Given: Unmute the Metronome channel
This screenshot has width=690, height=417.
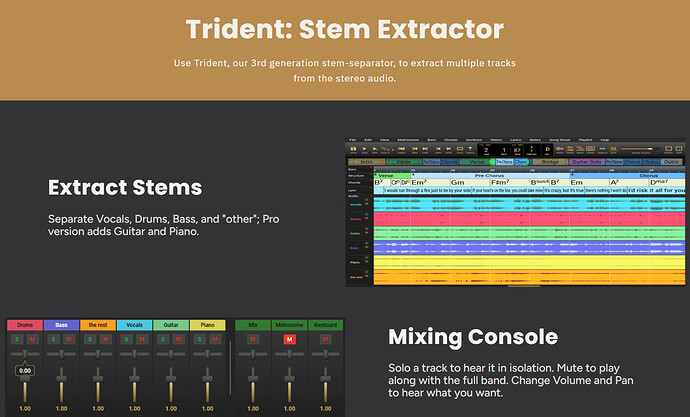Looking at the screenshot, I should pos(290,339).
